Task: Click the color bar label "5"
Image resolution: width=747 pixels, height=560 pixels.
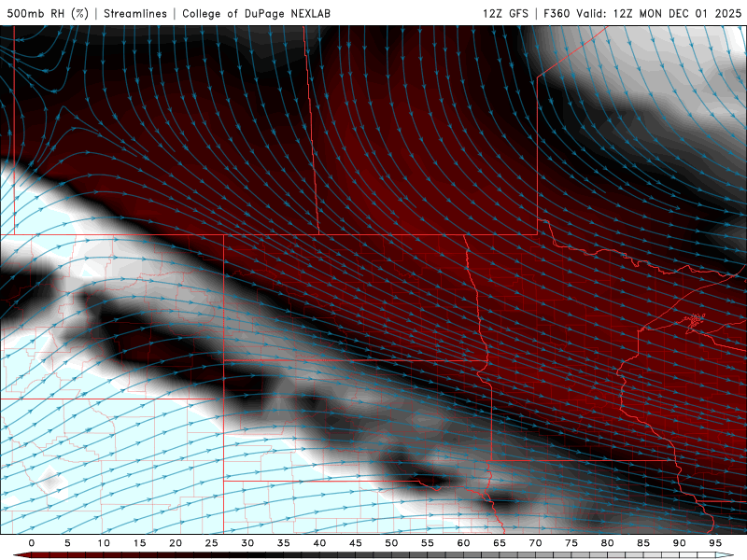Action: coord(67,543)
